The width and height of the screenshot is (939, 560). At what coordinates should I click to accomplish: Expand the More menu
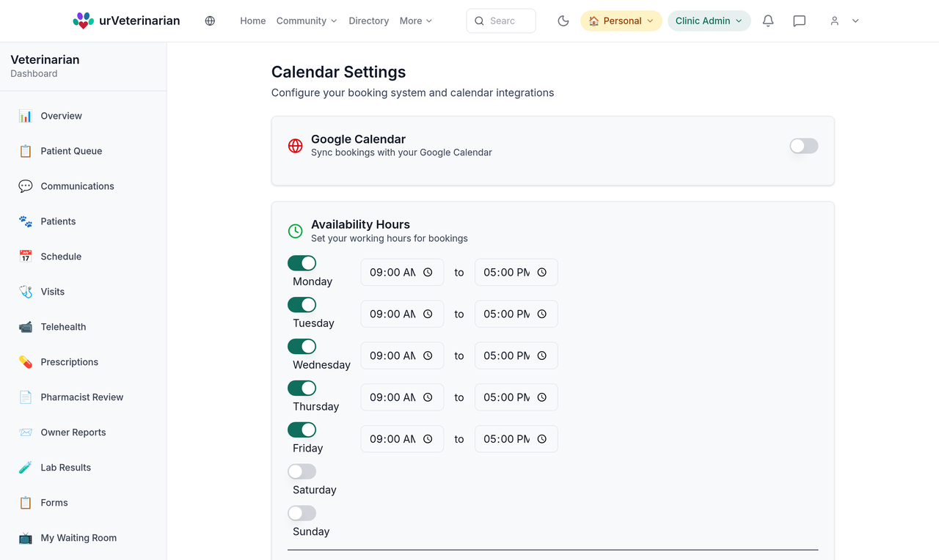[416, 21]
